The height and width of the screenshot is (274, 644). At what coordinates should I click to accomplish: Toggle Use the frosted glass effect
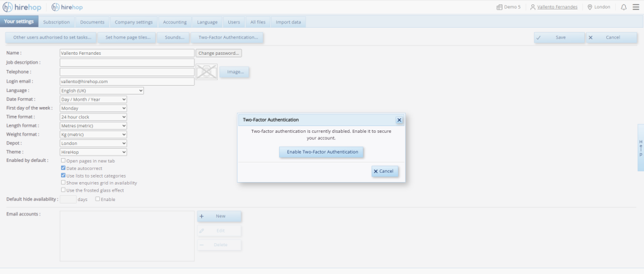(64, 190)
